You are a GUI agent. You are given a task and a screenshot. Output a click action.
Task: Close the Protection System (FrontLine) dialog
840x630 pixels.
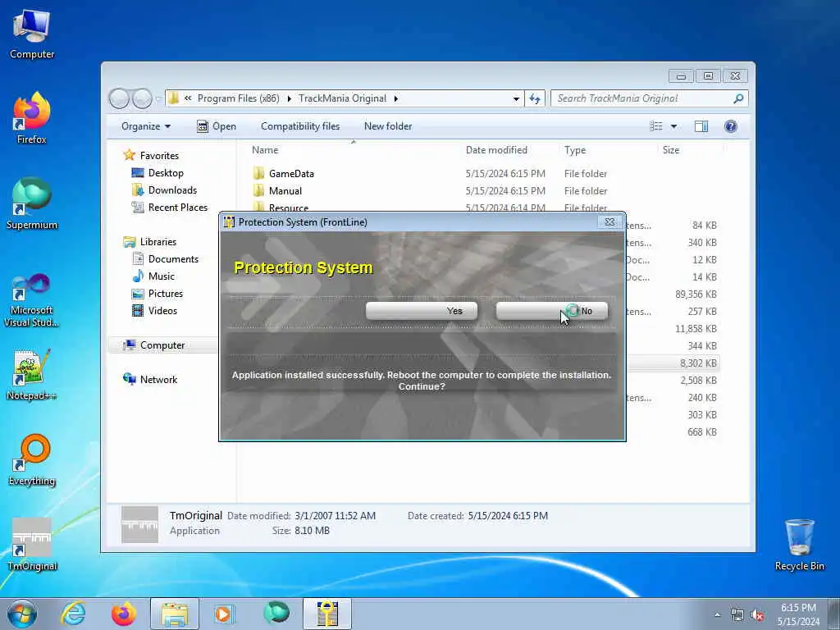[x=609, y=221]
